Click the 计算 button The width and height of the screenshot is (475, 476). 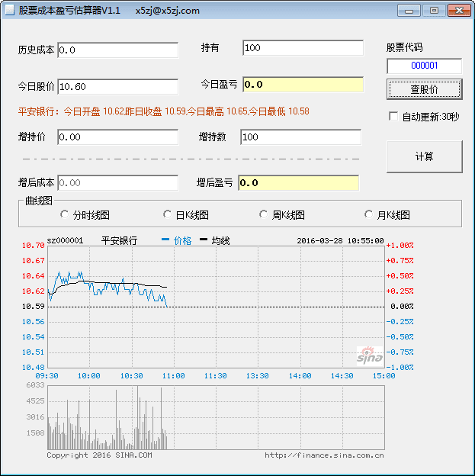(424, 156)
